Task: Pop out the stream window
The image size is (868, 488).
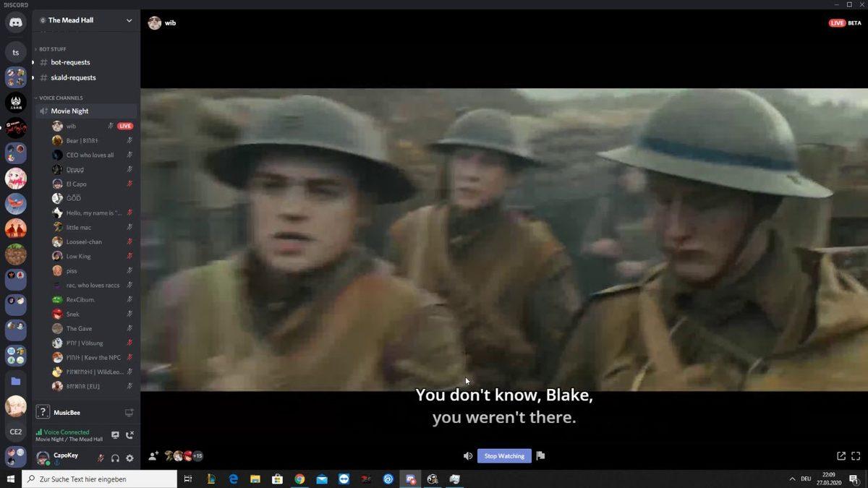Action: pyautogui.click(x=841, y=456)
